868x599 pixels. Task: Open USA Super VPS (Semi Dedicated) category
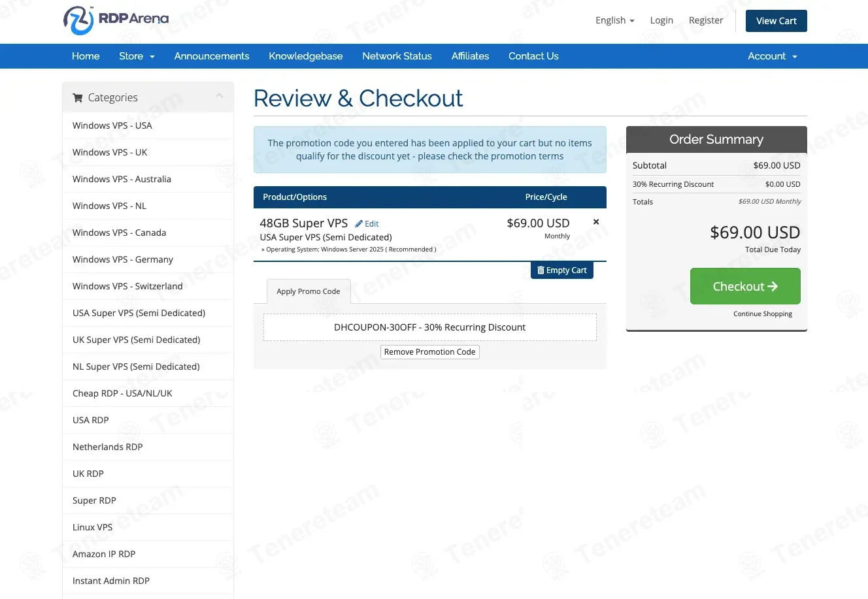[x=148, y=313]
